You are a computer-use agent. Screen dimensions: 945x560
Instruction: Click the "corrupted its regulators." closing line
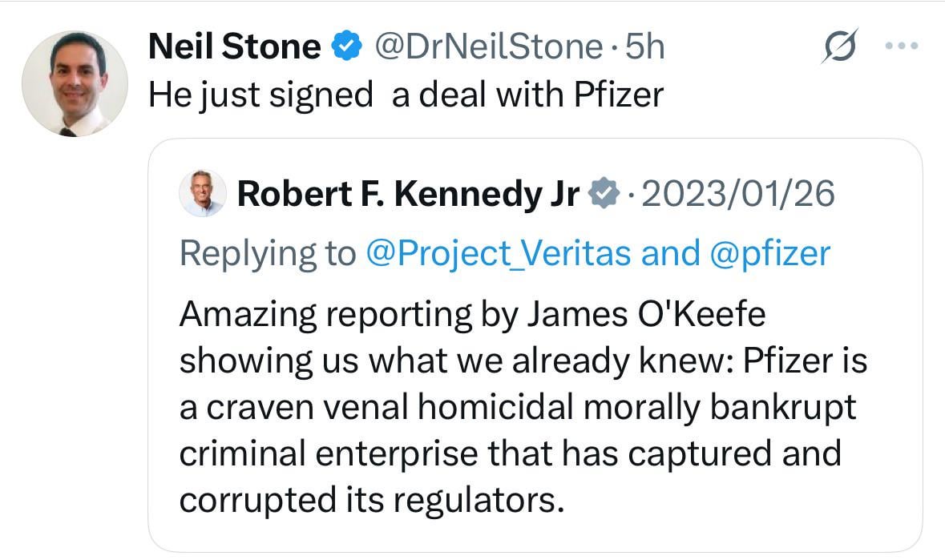coord(367,500)
